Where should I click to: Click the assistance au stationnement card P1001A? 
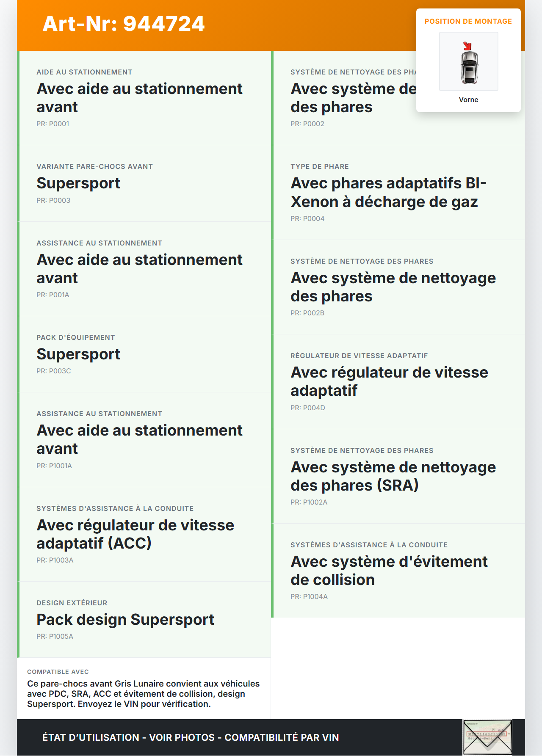(144, 439)
